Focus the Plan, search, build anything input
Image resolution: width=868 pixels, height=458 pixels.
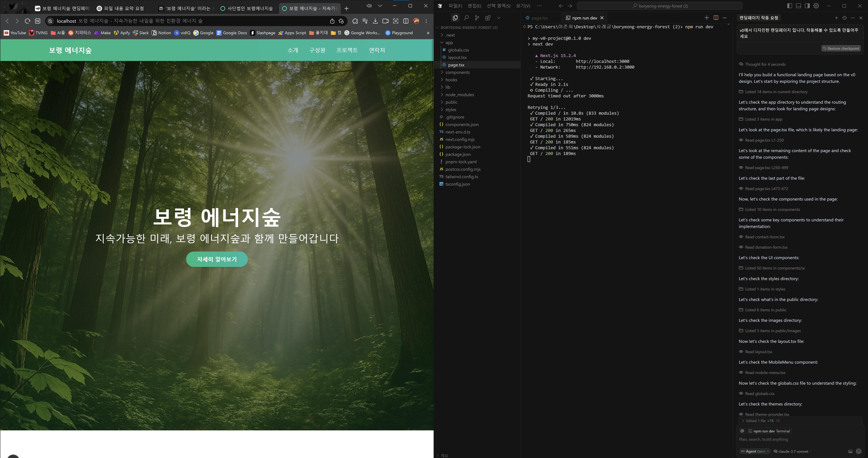pos(800,440)
